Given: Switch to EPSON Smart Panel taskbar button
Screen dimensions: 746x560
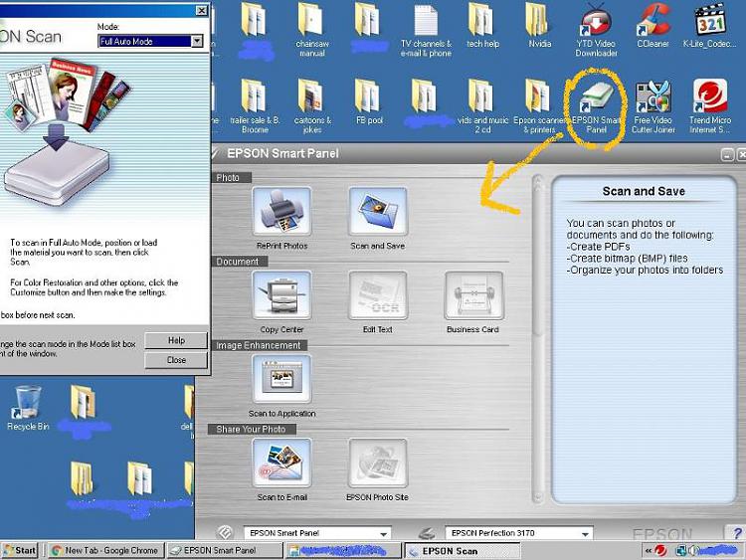Looking at the screenshot, I should [x=224, y=550].
